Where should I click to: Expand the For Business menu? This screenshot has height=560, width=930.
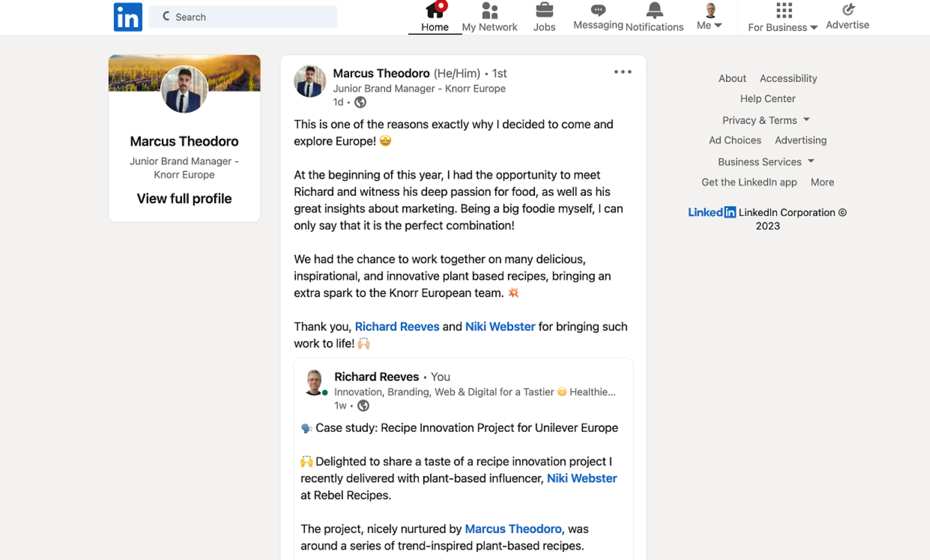[x=783, y=17]
